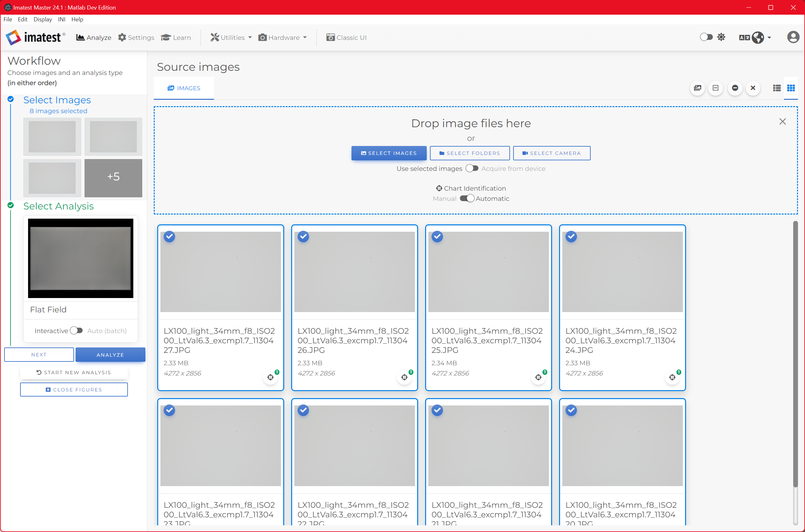Toggle Chart Identification Manual/Automatic switch
Screen dimensions: 805x532
[x=467, y=198]
